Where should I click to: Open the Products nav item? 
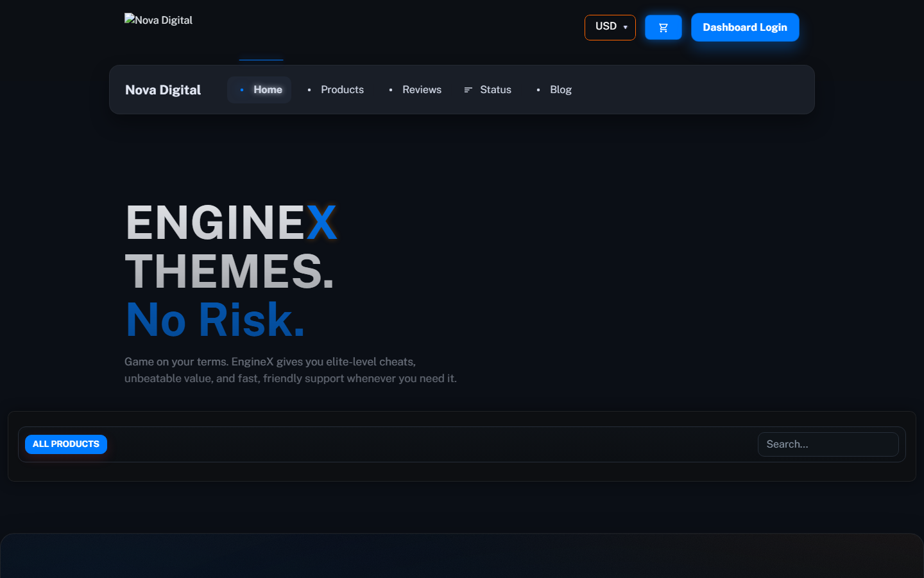(336, 90)
